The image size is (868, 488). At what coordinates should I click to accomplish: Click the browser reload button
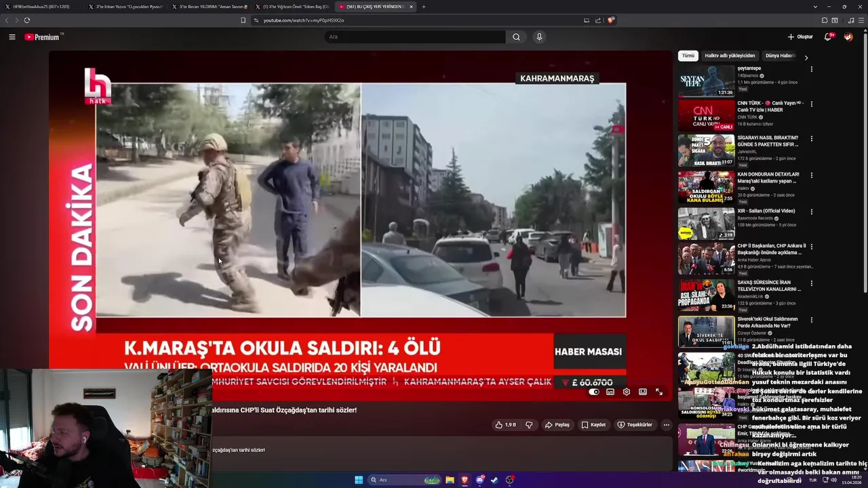coord(27,20)
